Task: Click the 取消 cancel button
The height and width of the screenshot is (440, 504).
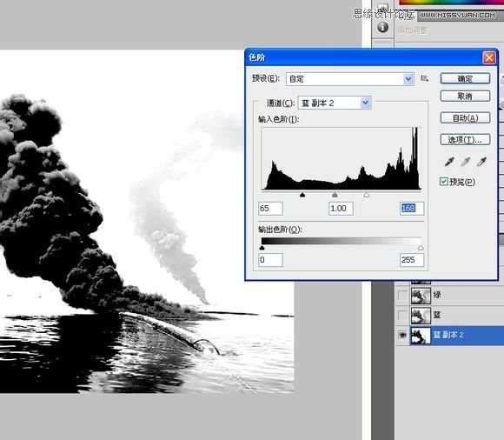Action: [465, 97]
